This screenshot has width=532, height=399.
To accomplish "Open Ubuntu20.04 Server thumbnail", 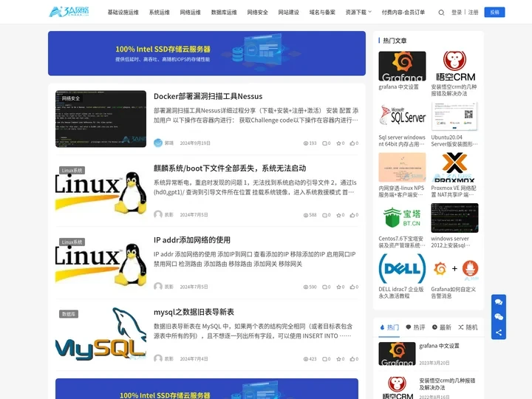I will tap(454, 117).
